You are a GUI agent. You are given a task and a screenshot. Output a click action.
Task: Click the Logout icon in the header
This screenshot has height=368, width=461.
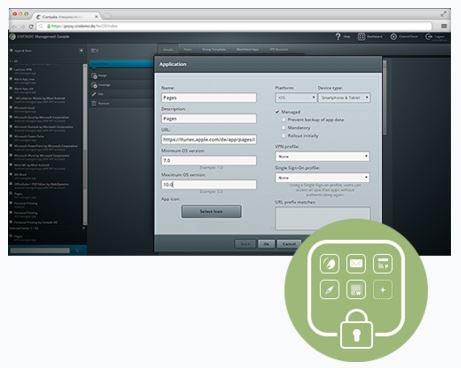pyautogui.click(x=429, y=36)
